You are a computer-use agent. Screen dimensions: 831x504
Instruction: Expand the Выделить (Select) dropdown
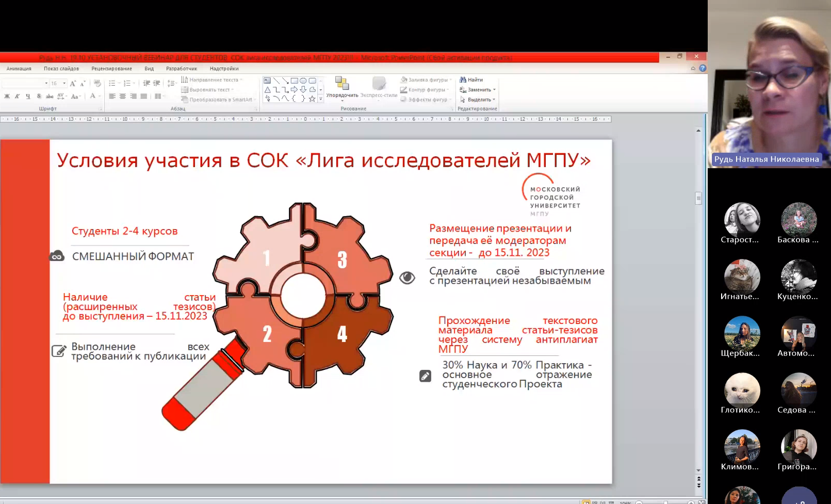[x=494, y=100]
